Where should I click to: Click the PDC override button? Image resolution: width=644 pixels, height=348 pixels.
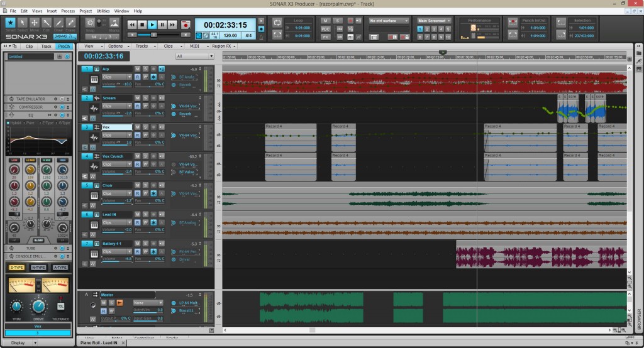325,29
